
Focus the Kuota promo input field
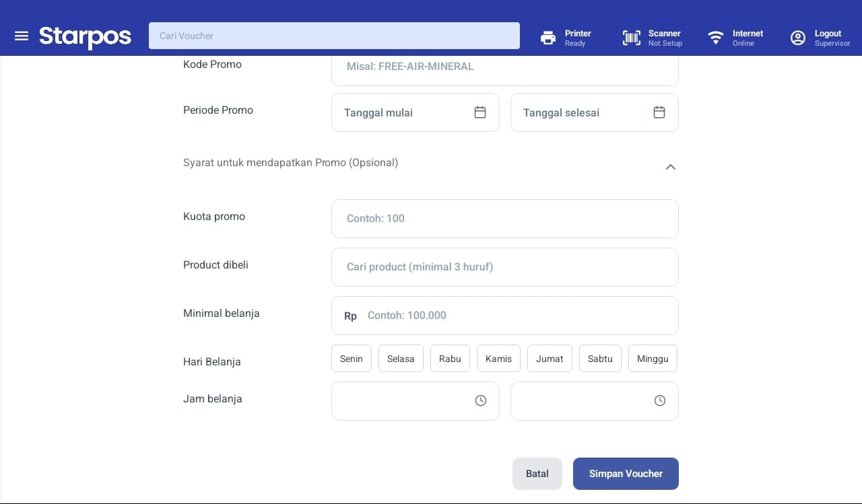click(x=505, y=219)
